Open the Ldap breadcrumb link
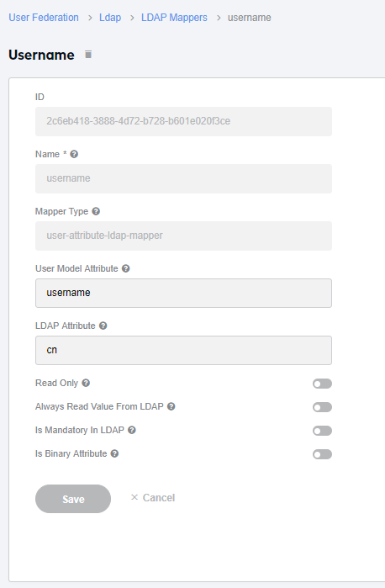The image size is (385, 588). [110, 18]
